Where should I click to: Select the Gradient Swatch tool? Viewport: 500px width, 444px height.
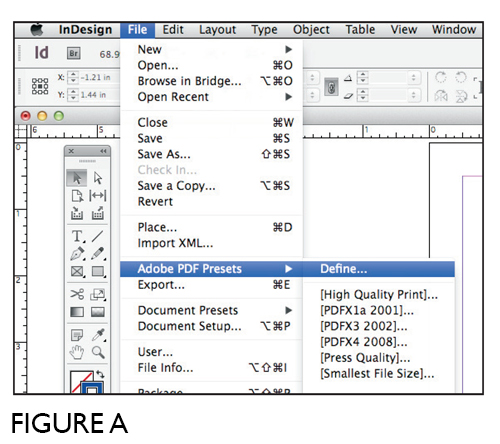click(77, 312)
